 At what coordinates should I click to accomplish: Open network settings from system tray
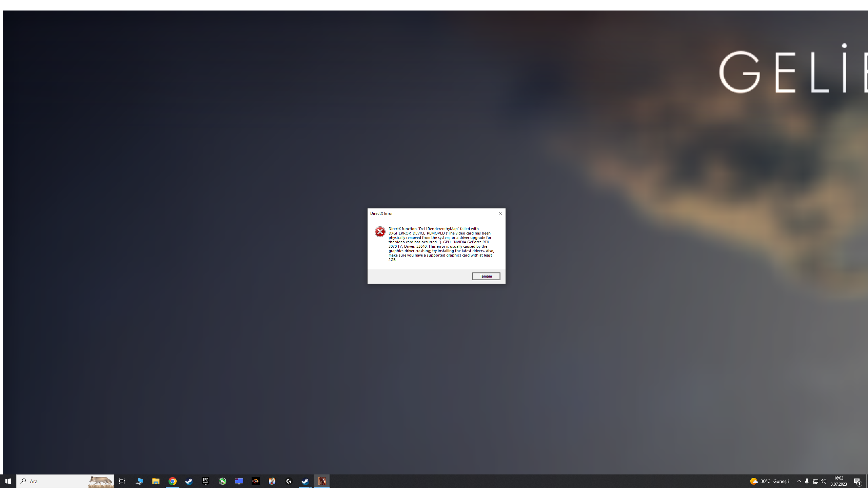coord(815,481)
